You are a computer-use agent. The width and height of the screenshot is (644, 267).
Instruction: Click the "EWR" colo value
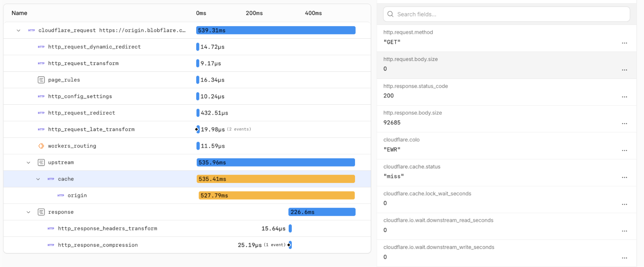[392, 149]
